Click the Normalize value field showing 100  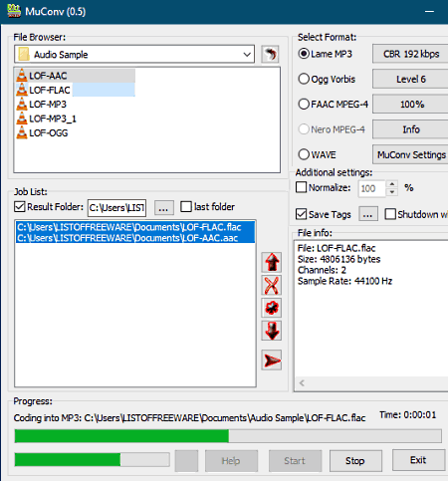click(372, 188)
